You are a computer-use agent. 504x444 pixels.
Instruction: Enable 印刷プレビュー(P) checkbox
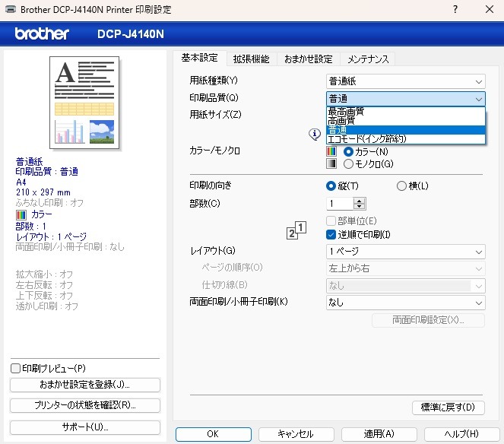[x=15, y=368]
